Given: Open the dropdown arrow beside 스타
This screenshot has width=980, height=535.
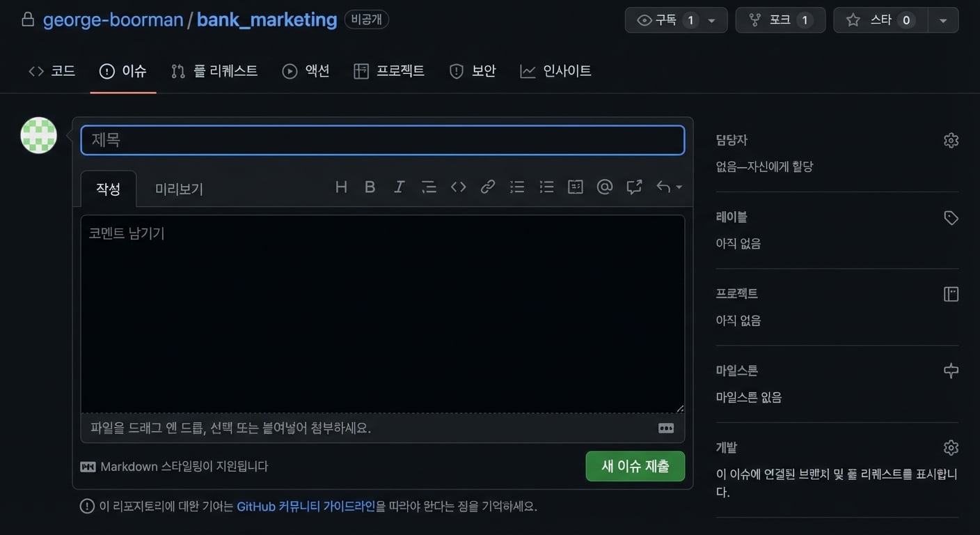Looking at the screenshot, I should (x=943, y=20).
